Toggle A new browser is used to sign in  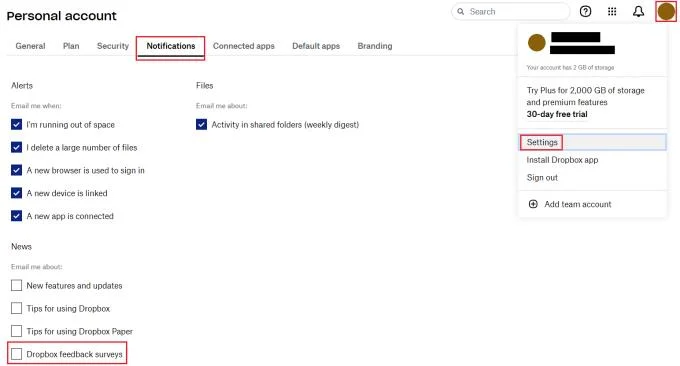click(16, 170)
